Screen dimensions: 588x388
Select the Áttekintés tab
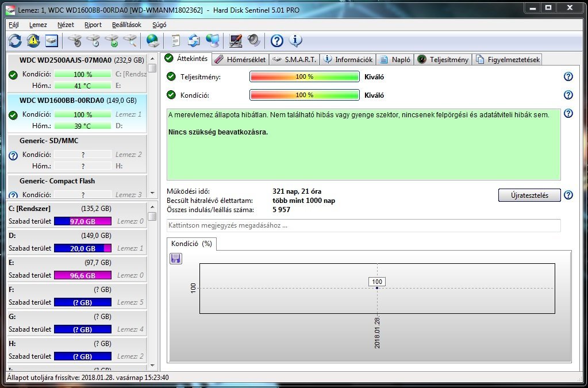click(187, 59)
